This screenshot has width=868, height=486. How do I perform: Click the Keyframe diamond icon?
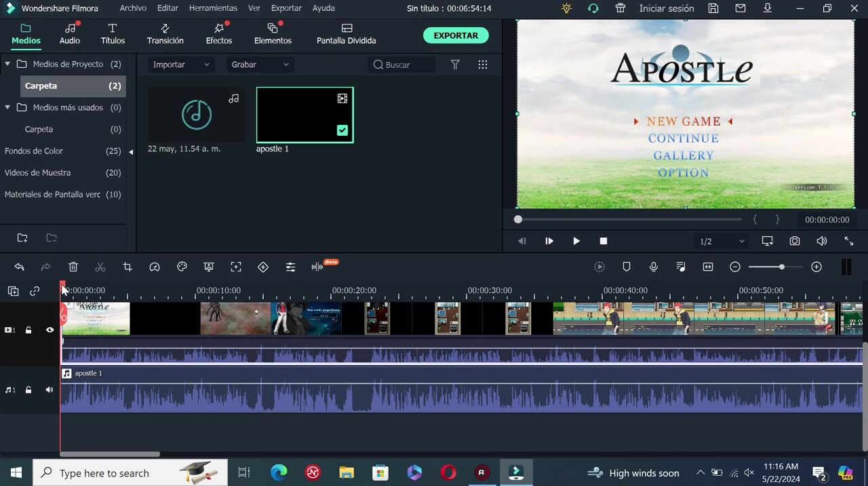point(263,267)
